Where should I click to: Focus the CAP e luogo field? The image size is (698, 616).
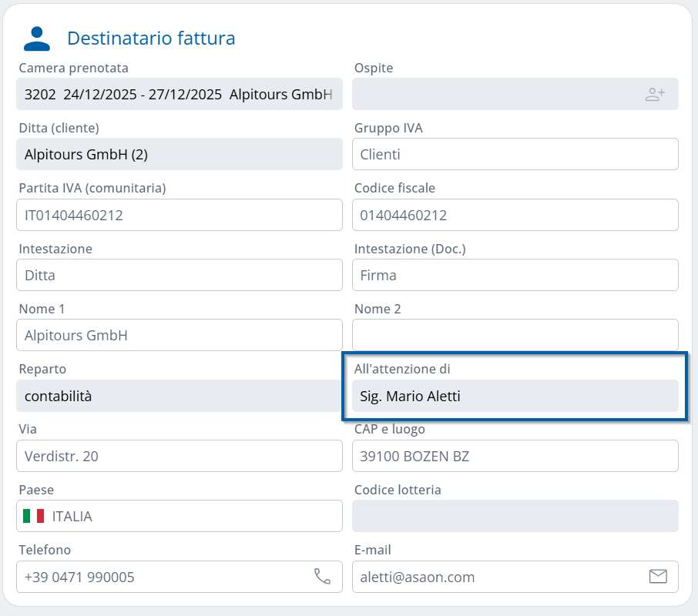(515, 456)
